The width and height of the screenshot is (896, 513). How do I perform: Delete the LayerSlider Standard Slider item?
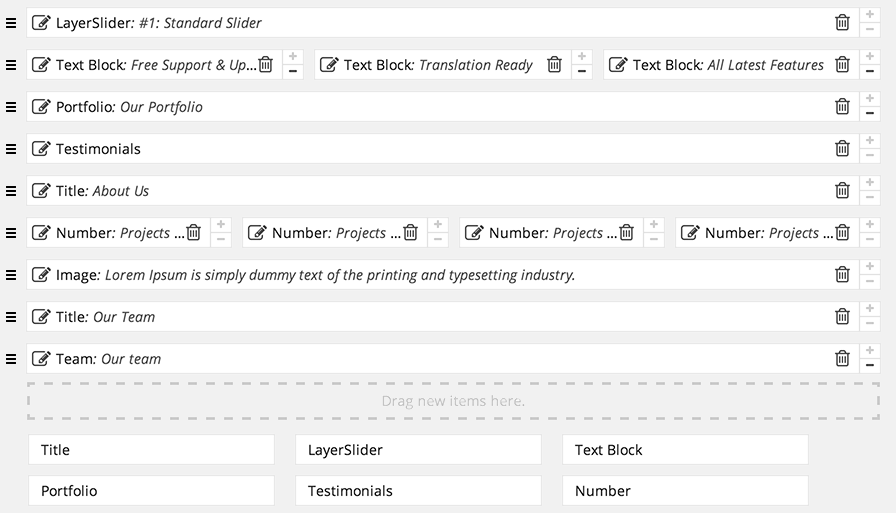(842, 23)
